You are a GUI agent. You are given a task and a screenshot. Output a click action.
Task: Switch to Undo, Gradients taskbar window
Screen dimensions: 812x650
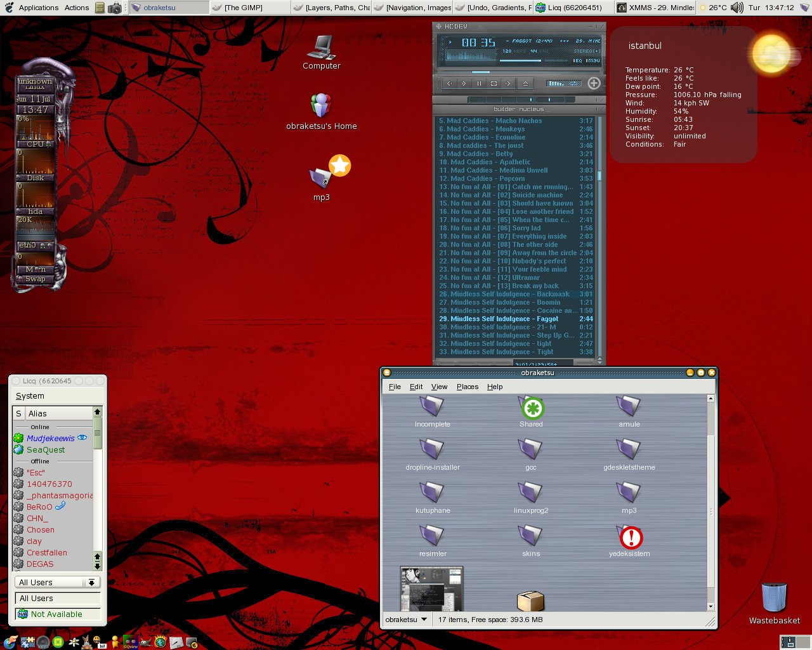coord(494,8)
